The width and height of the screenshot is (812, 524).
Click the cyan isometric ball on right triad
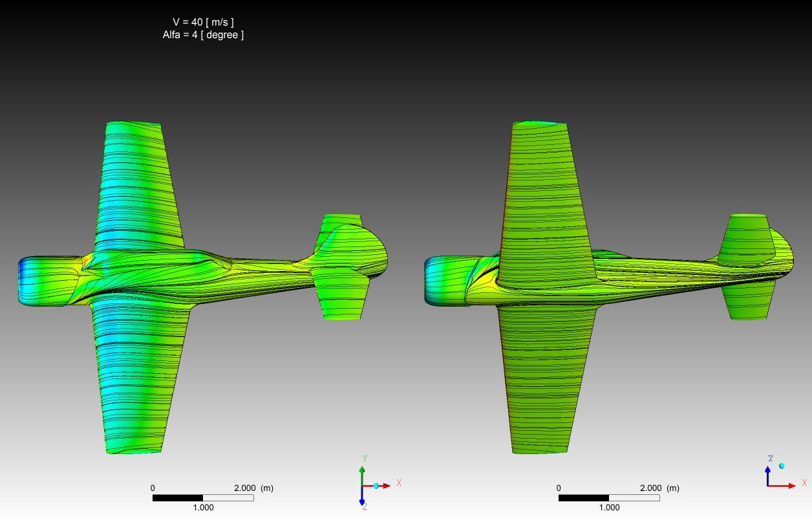(782, 466)
